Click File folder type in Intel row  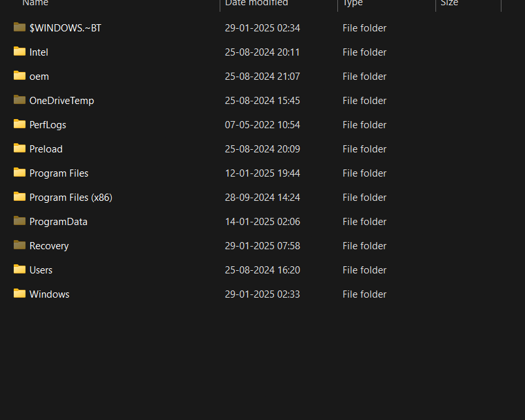click(365, 52)
